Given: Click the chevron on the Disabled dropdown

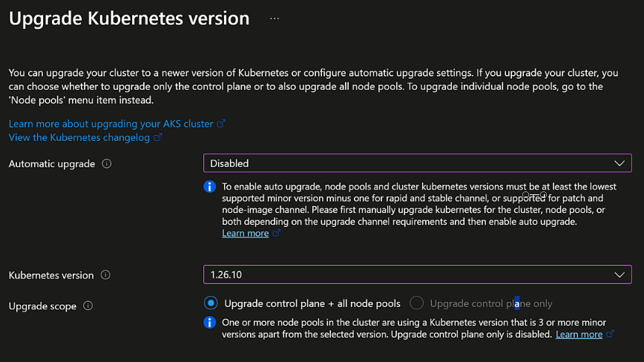Looking at the screenshot, I should pyautogui.click(x=620, y=163).
